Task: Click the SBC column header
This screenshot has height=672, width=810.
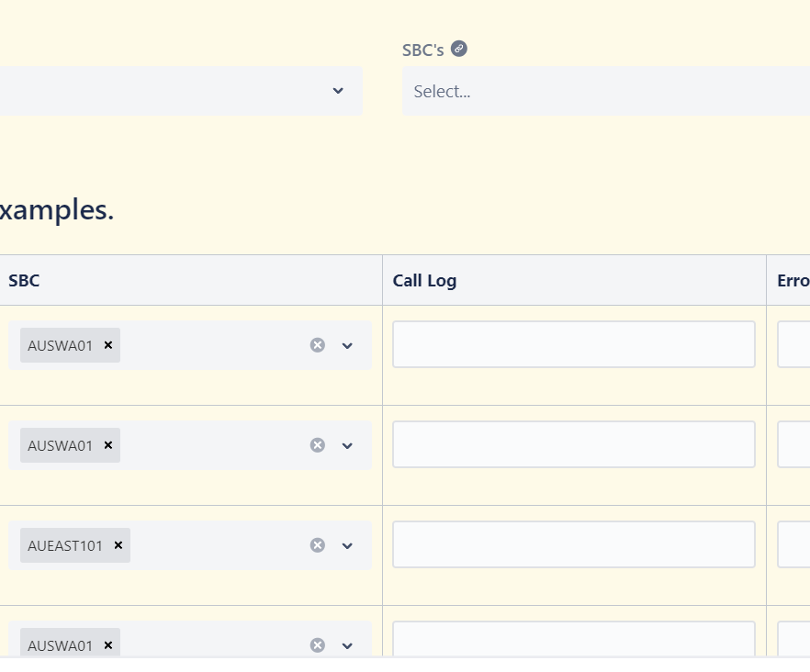Action: pos(25,281)
